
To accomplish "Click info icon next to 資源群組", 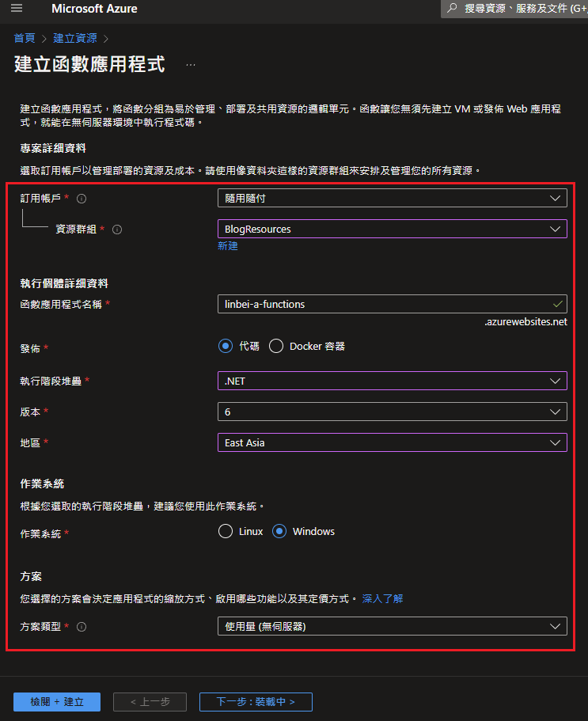I will [x=117, y=230].
